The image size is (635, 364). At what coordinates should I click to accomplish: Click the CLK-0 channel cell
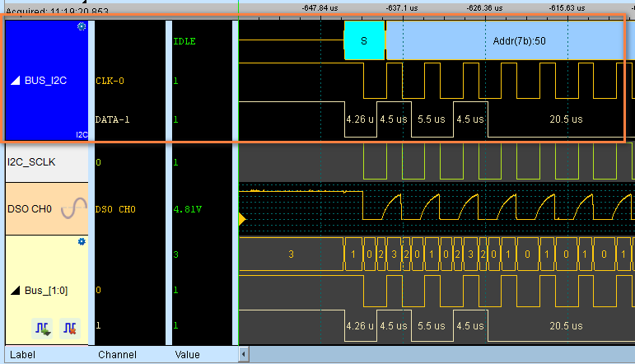pos(110,81)
